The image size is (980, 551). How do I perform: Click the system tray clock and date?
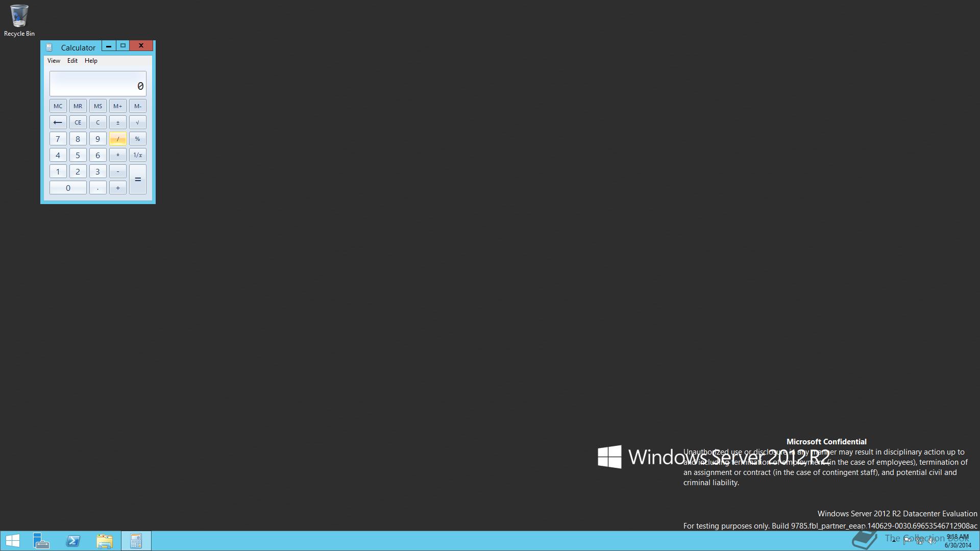point(958,541)
